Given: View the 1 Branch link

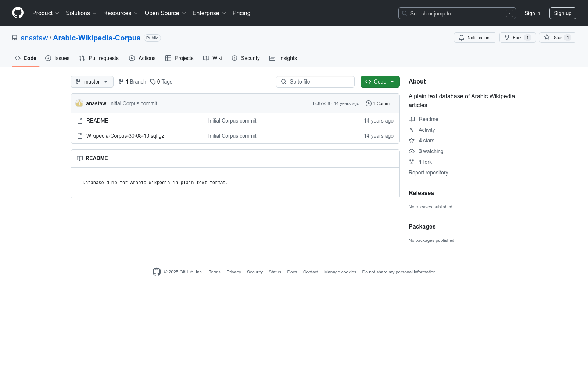Looking at the screenshot, I should [x=132, y=82].
